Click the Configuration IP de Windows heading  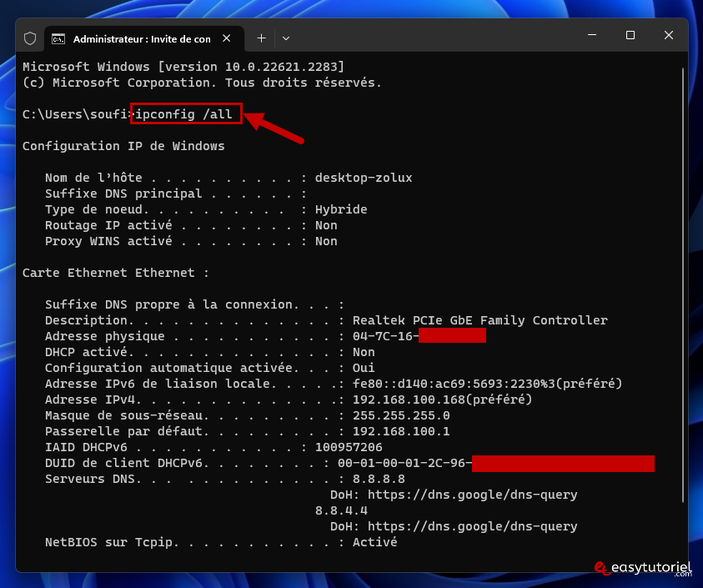[123, 146]
